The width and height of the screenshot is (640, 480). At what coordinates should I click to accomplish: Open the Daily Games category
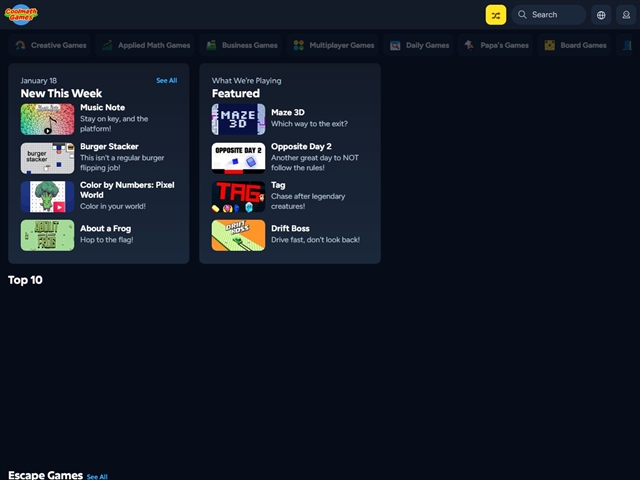418,45
